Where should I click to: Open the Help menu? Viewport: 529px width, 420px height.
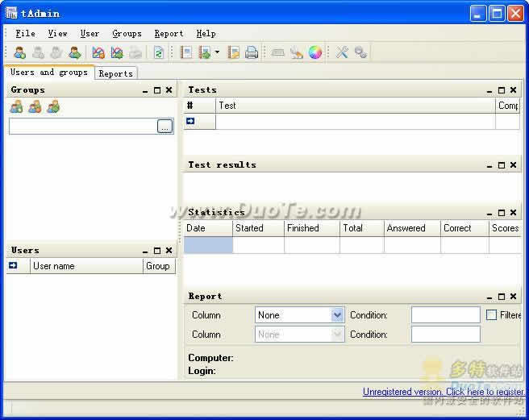(206, 33)
